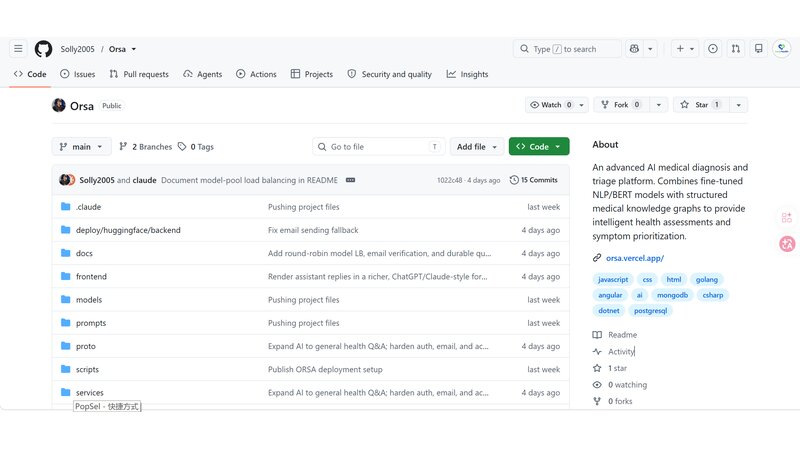
Task: Click the dotnet topic tag
Action: [609, 311]
